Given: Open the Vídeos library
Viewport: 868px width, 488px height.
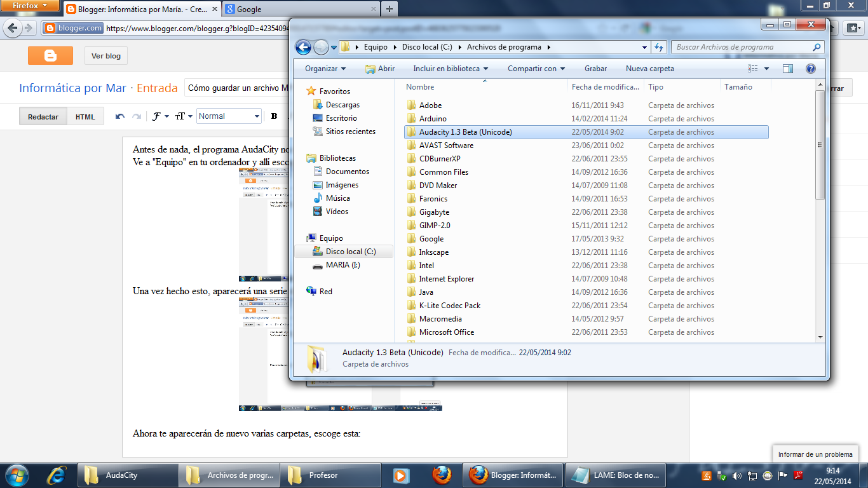Looking at the screenshot, I should click(x=337, y=212).
